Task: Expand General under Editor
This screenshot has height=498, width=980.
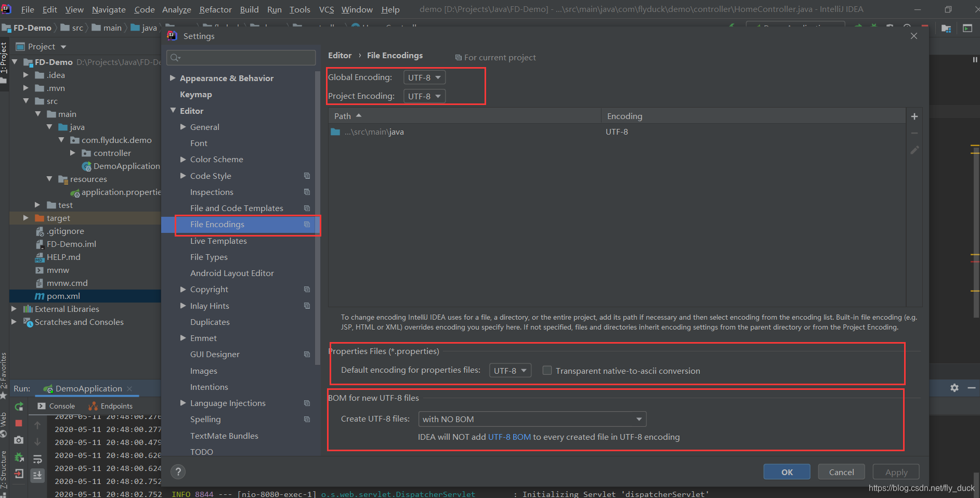Action: pyautogui.click(x=183, y=127)
